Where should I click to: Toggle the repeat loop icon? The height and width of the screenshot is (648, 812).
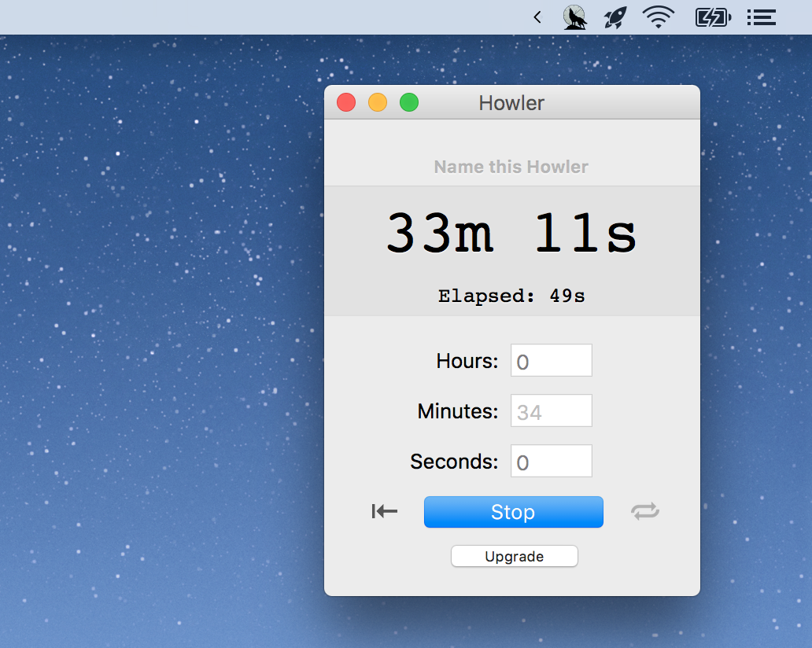pyautogui.click(x=644, y=511)
